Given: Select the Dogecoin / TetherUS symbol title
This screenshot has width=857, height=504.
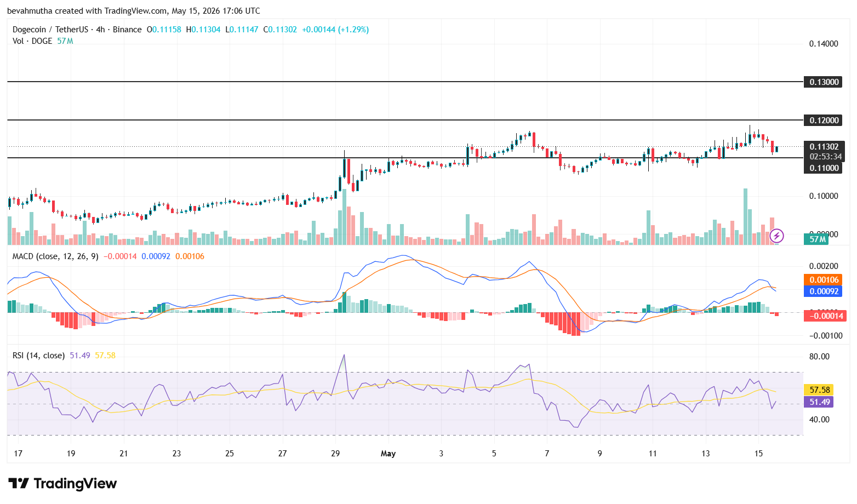Looking at the screenshot, I should tap(50, 30).
